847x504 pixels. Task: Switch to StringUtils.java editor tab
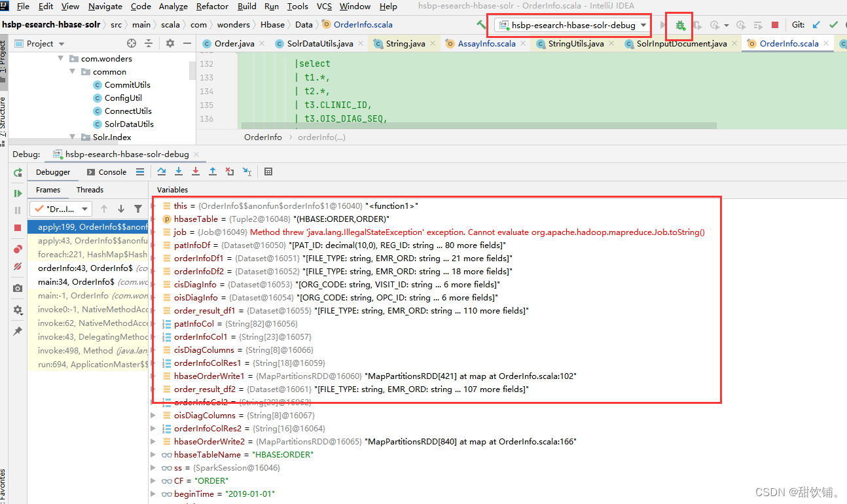tap(575, 44)
